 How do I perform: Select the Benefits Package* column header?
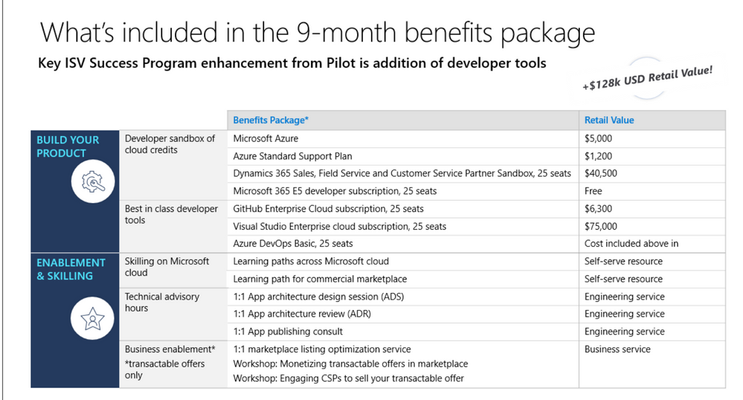point(271,120)
